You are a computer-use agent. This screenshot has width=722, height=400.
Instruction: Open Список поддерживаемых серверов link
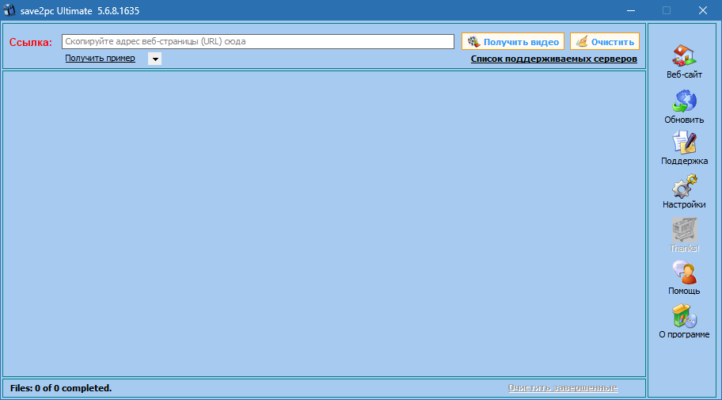coord(553,59)
